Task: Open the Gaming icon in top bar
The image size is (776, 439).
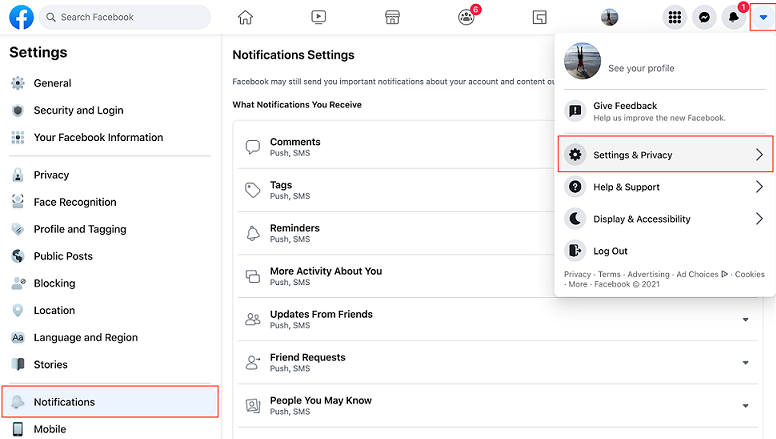Action: 539,17
